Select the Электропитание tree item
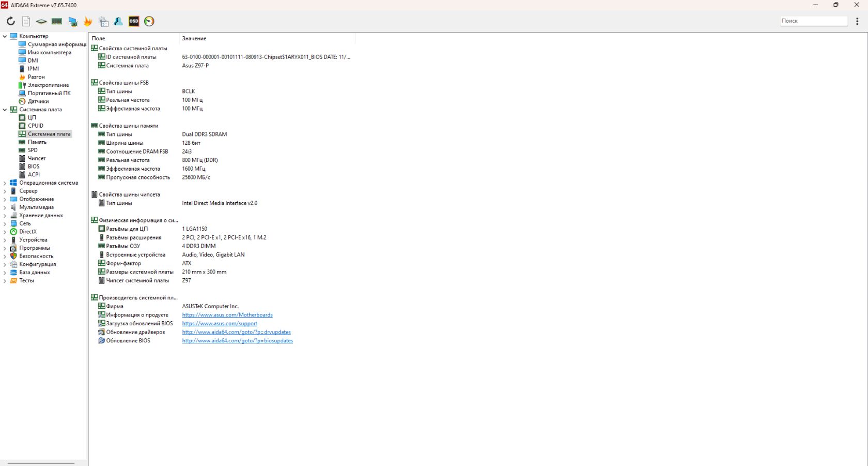The image size is (868, 466). click(48, 85)
